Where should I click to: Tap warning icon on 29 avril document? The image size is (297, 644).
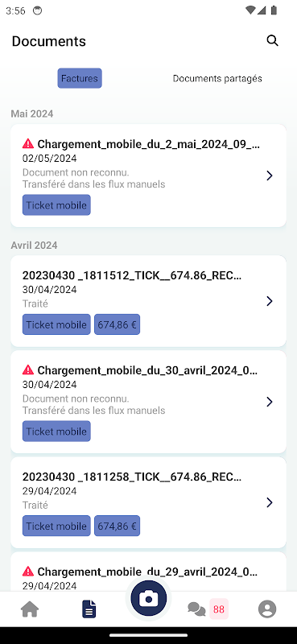(x=28, y=571)
